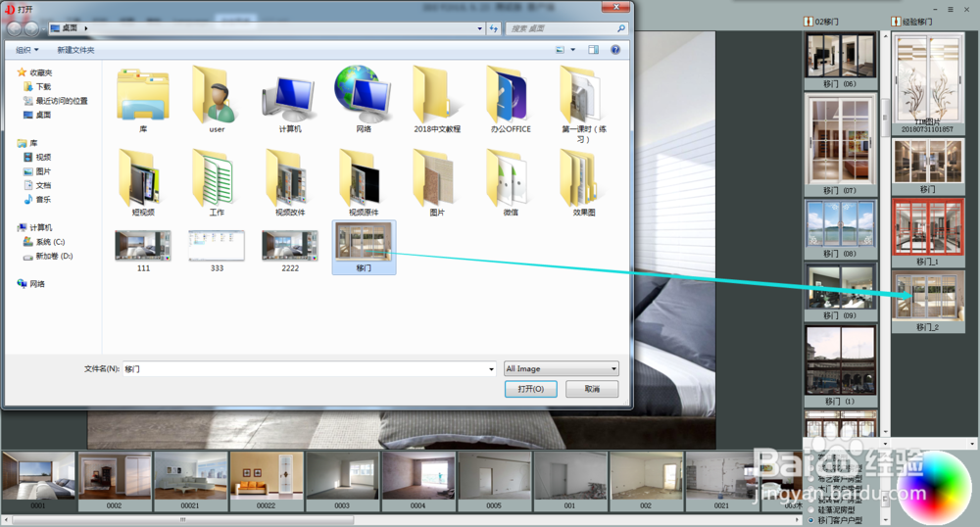Open the view options dropdown arrow
This screenshot has height=527, width=980.
click(x=572, y=49)
